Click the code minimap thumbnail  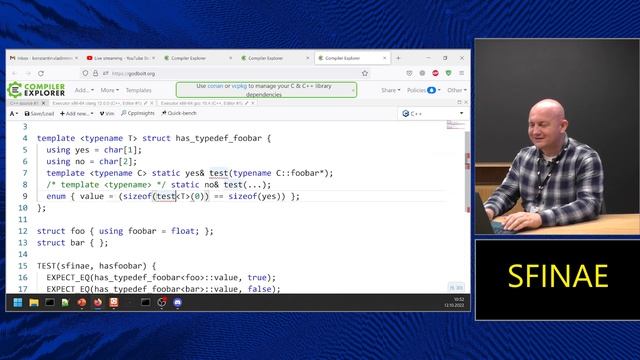pyautogui.click(x=455, y=125)
